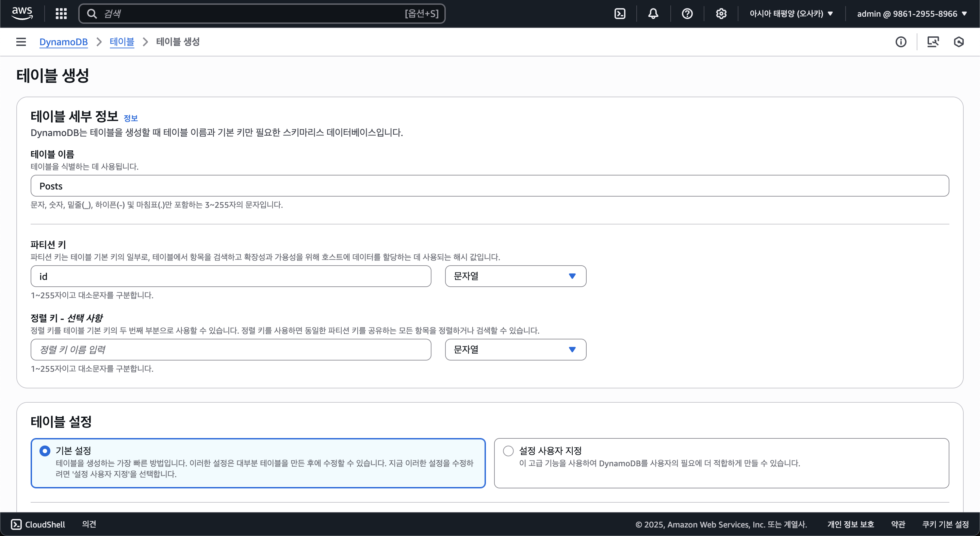Open the settings gear in the top bar
The image size is (980, 536).
coord(721,14)
